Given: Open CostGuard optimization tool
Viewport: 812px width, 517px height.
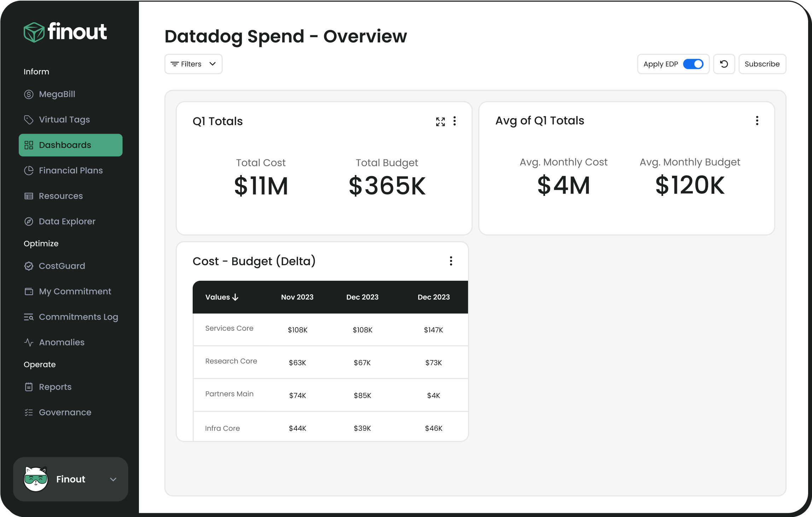Looking at the screenshot, I should click(62, 266).
